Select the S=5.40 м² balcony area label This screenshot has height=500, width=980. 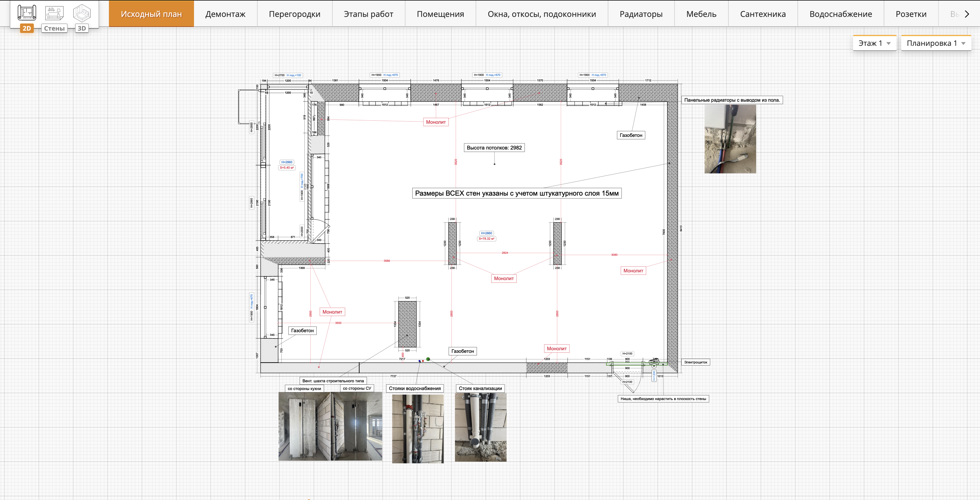pyautogui.click(x=287, y=168)
